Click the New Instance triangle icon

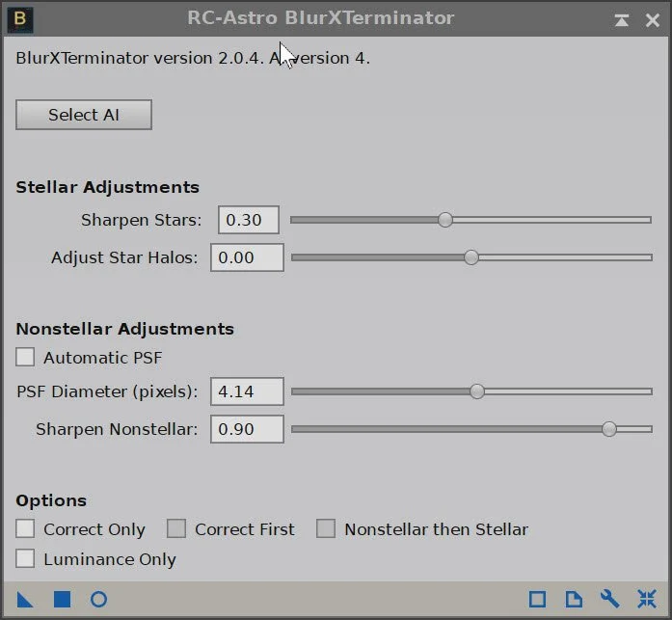25,599
